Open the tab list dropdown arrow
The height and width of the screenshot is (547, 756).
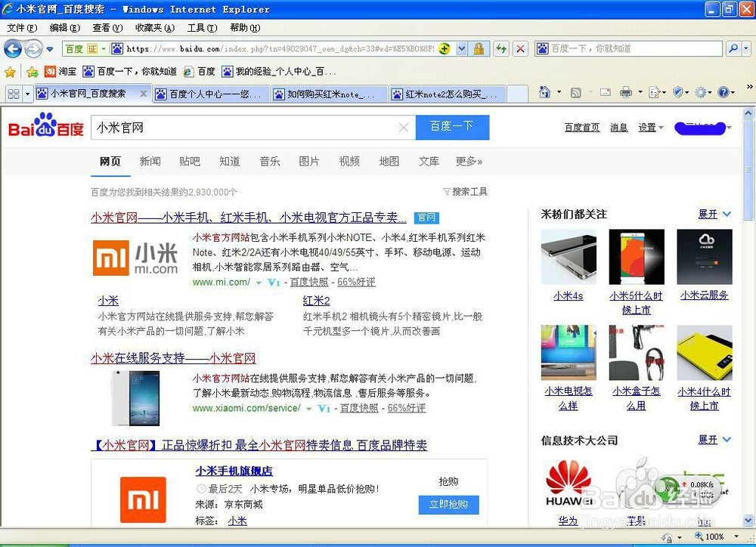(x=27, y=94)
